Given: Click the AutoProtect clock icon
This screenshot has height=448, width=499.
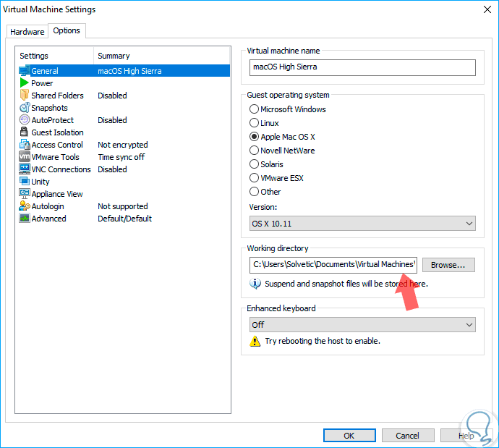Looking at the screenshot, I should click(x=25, y=119).
